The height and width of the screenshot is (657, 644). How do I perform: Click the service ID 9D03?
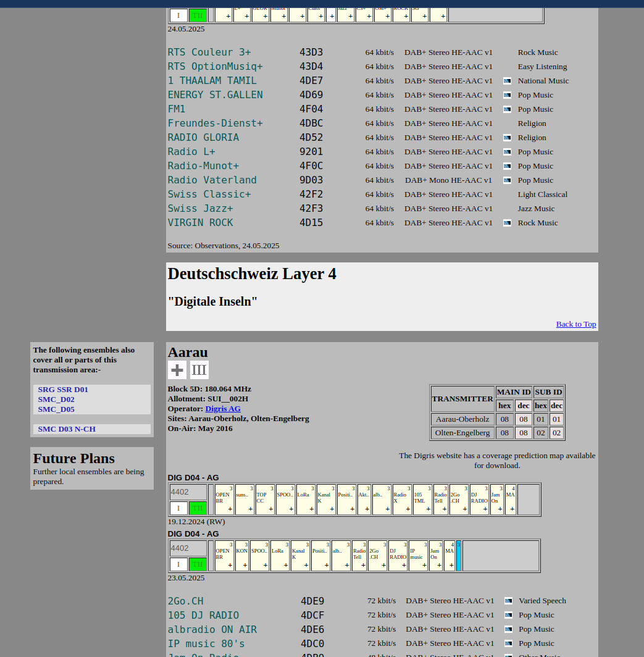point(311,180)
